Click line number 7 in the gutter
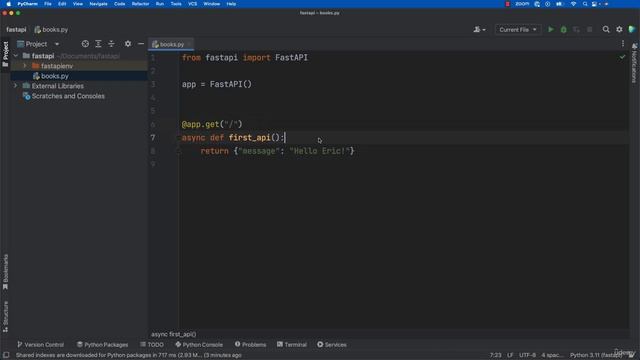The height and width of the screenshot is (360, 640). [153, 138]
